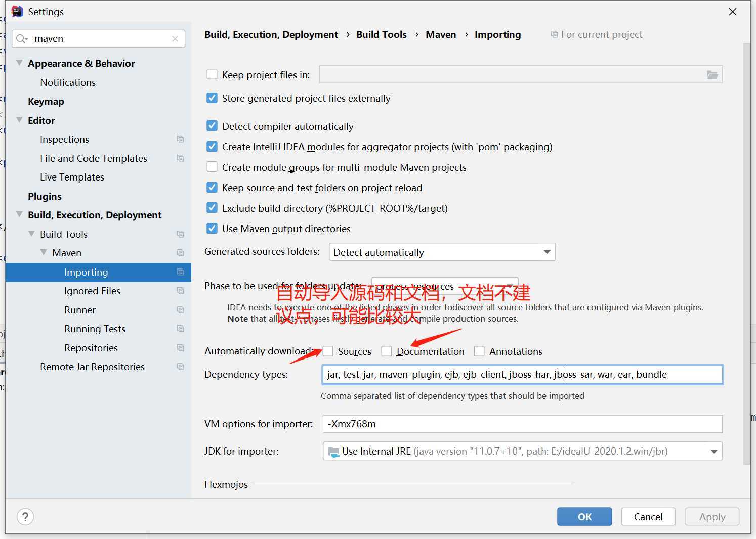The image size is (756, 539).
Task: Open Remote Jar Repositories page
Action: coord(92,367)
